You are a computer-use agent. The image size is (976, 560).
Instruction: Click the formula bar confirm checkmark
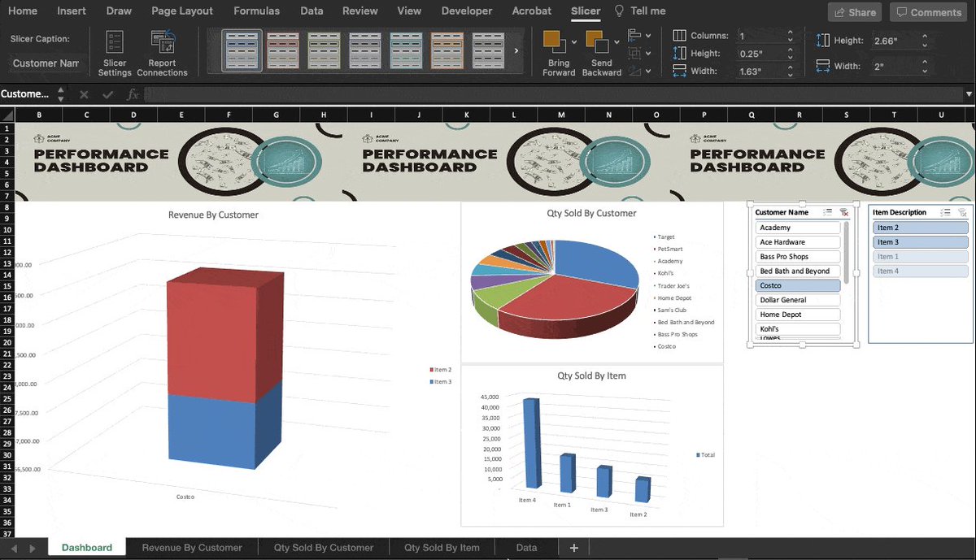click(108, 94)
